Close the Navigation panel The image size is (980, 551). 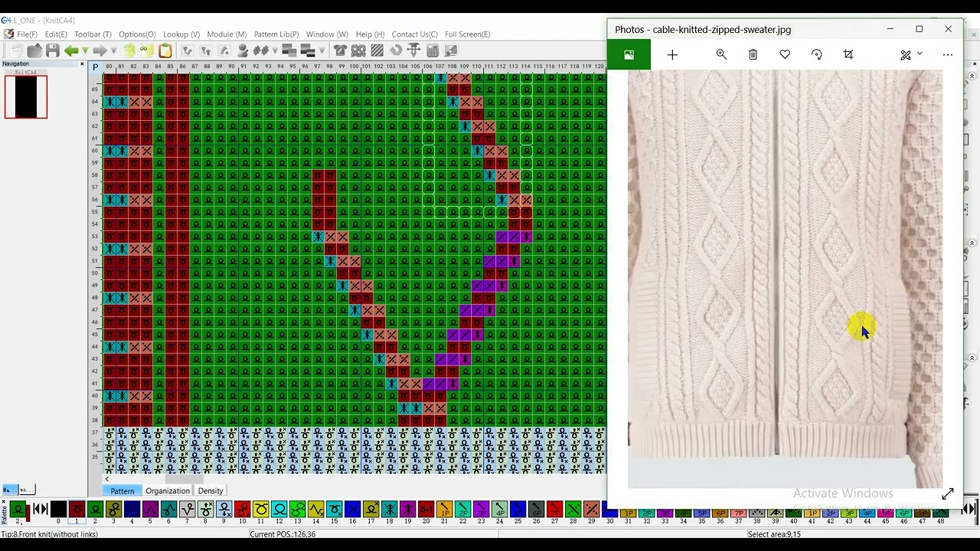83,64
